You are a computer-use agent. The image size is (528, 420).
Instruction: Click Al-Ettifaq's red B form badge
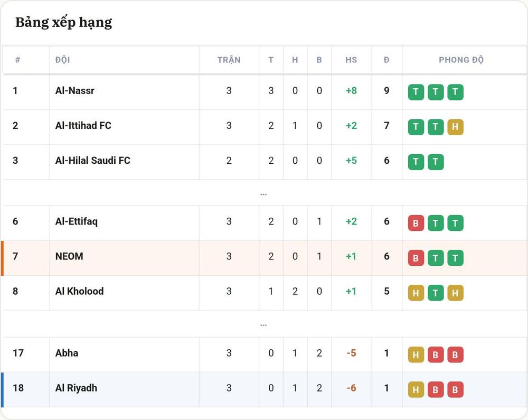click(416, 223)
